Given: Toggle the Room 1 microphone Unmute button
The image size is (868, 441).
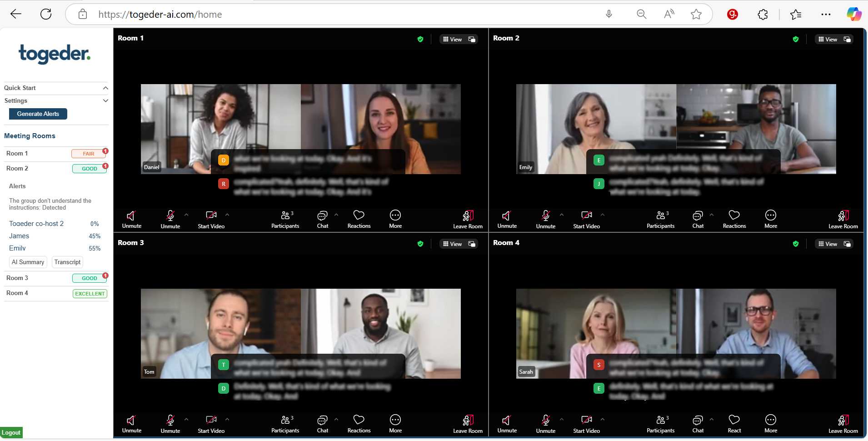Looking at the screenshot, I should pos(170,219).
